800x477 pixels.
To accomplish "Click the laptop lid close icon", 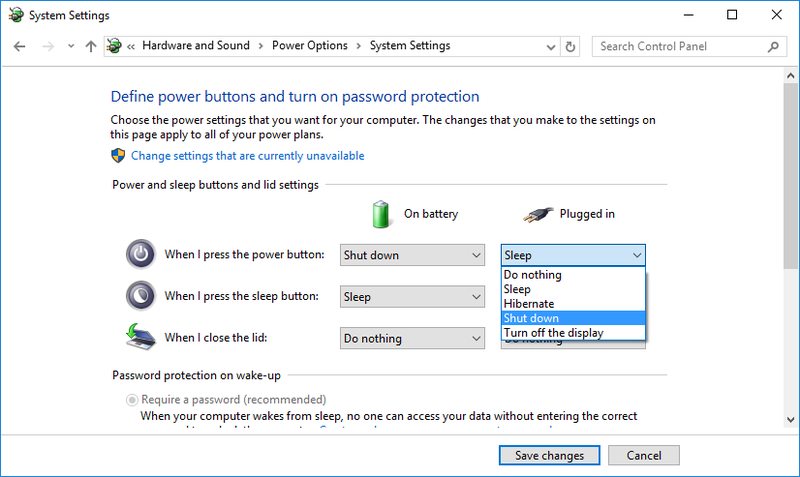I will coord(141,338).
